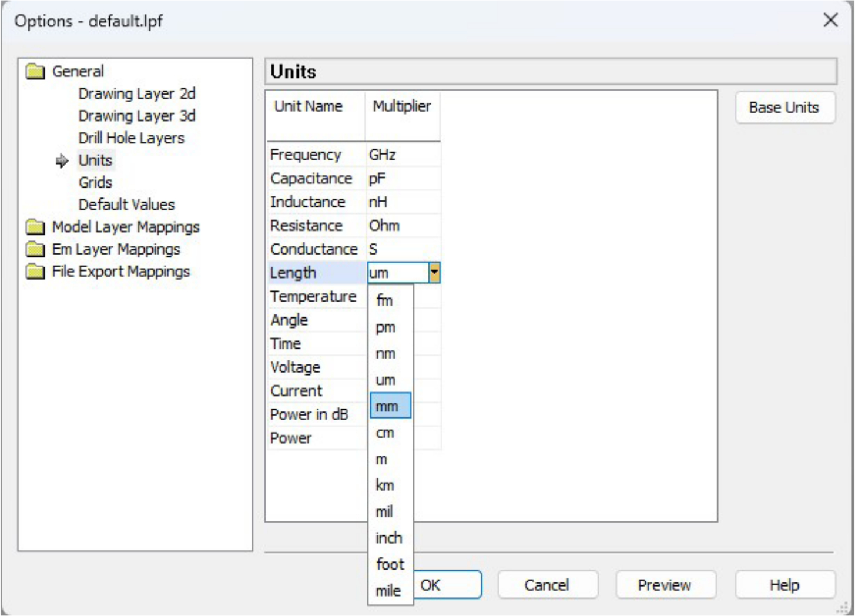Image resolution: width=855 pixels, height=616 pixels.
Task: Choose cm as the length unit
Action: (x=385, y=433)
